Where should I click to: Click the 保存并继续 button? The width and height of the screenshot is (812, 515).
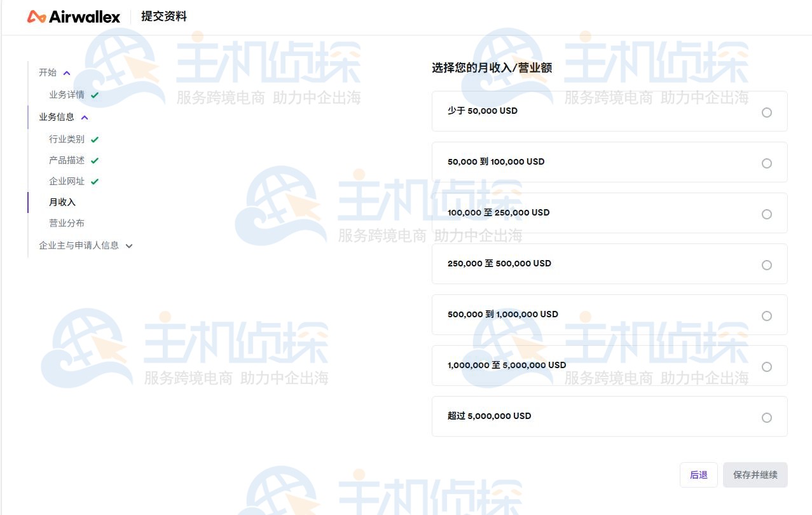click(x=755, y=474)
